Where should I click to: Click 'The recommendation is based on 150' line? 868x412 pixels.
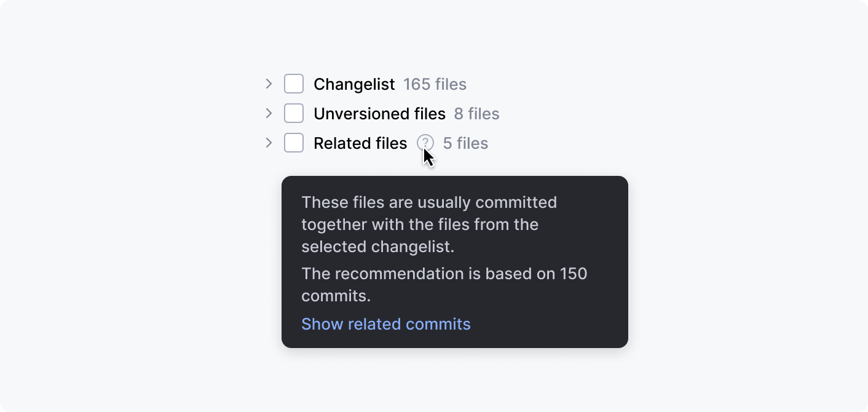444,274
